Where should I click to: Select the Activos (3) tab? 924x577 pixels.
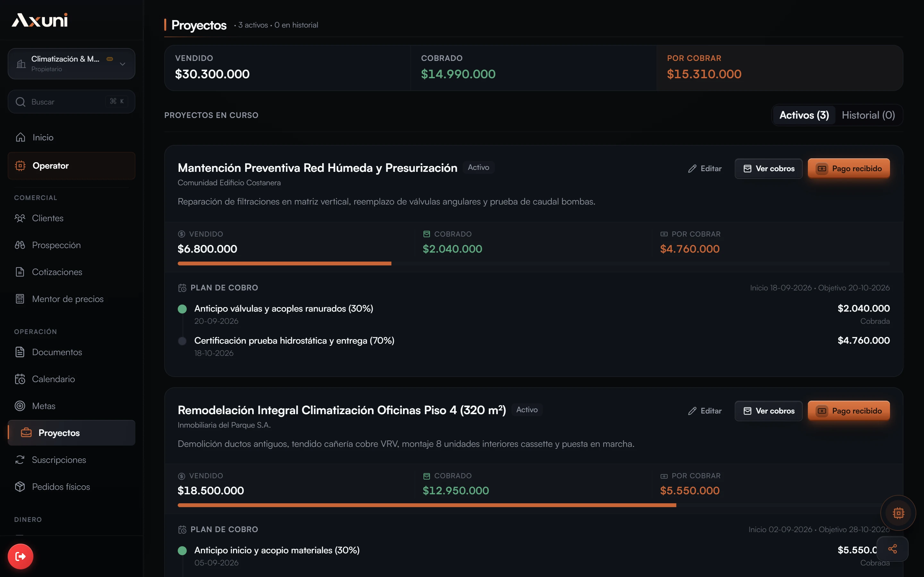point(804,115)
